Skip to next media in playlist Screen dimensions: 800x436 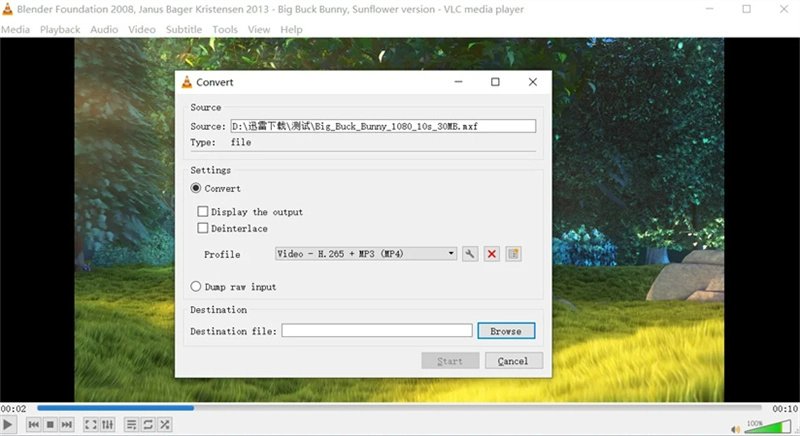tap(67, 424)
